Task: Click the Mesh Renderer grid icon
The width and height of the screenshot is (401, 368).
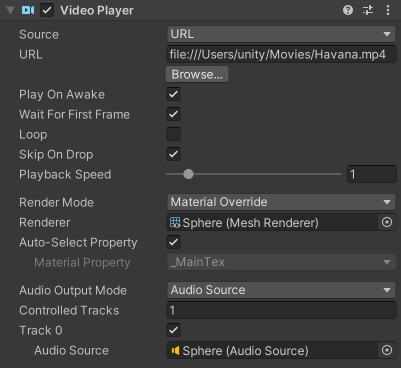Action: pos(175,222)
